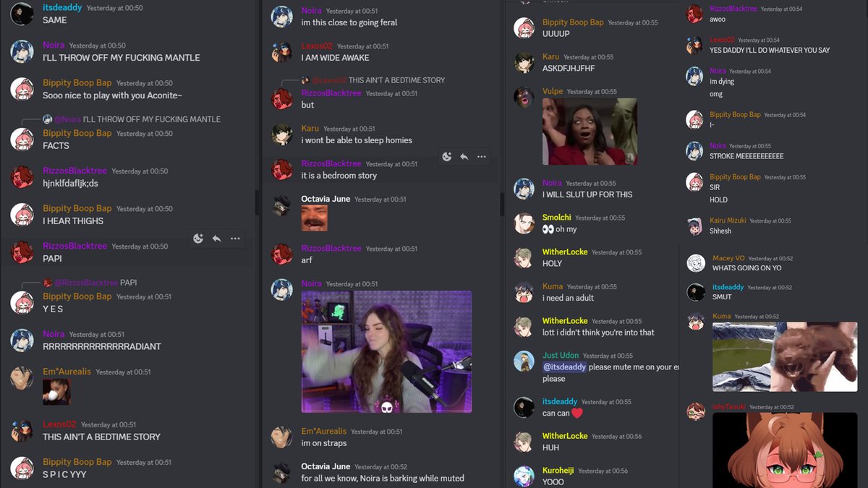The height and width of the screenshot is (488, 868).
Task: Open the username Just Udon
Action: (x=561, y=356)
